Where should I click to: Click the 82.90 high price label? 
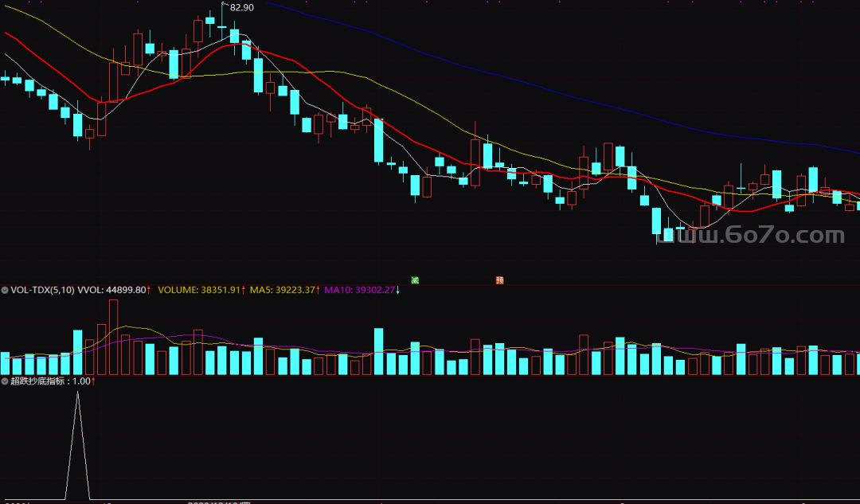241,7
